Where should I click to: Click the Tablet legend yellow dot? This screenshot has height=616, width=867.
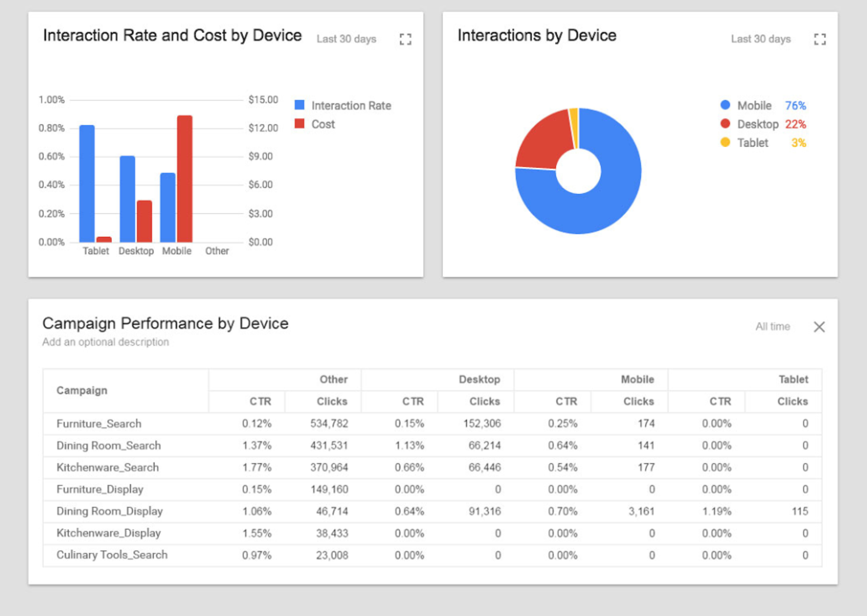[725, 143]
